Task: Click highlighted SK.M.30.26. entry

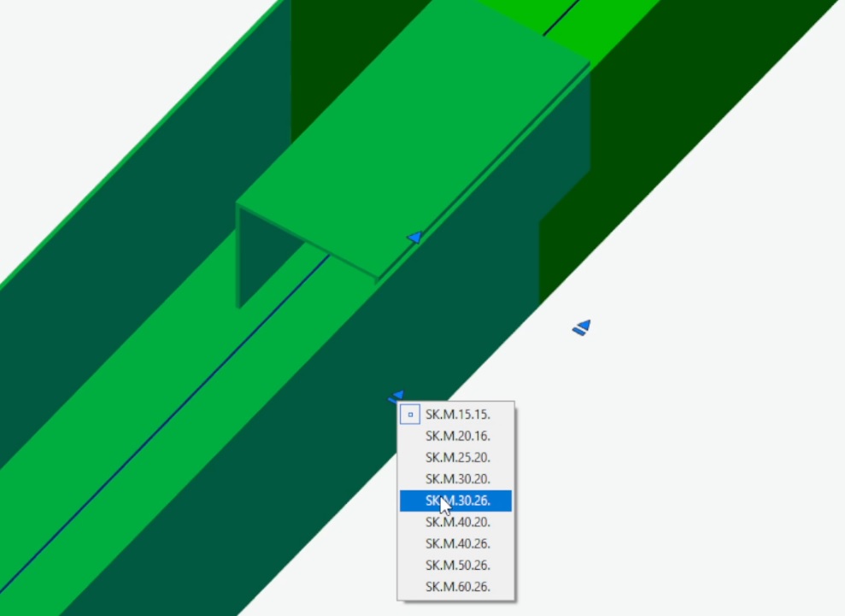Action: 456,501
